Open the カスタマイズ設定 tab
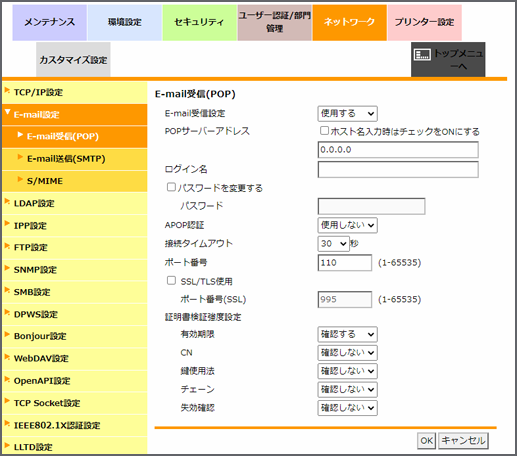The image size is (517, 456). click(73, 60)
